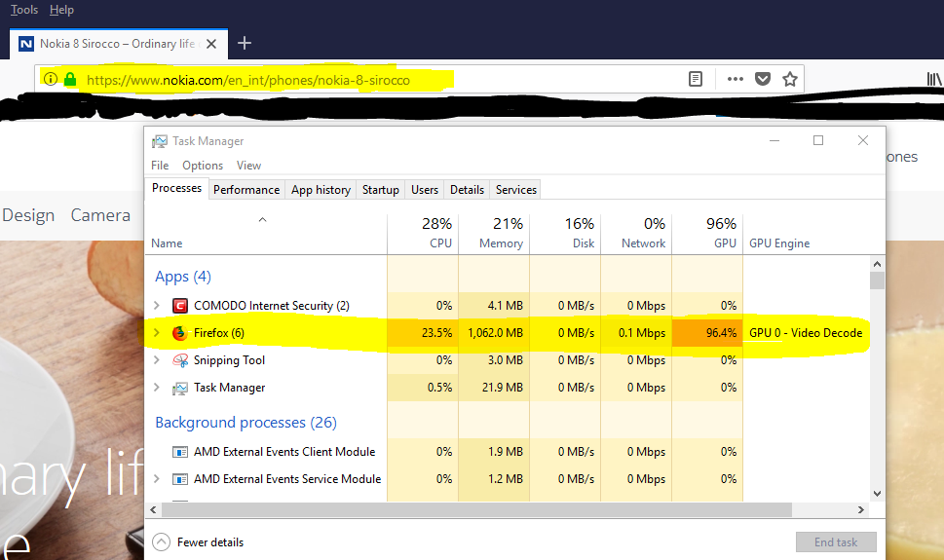Switch to the Startup tab

[381, 190]
